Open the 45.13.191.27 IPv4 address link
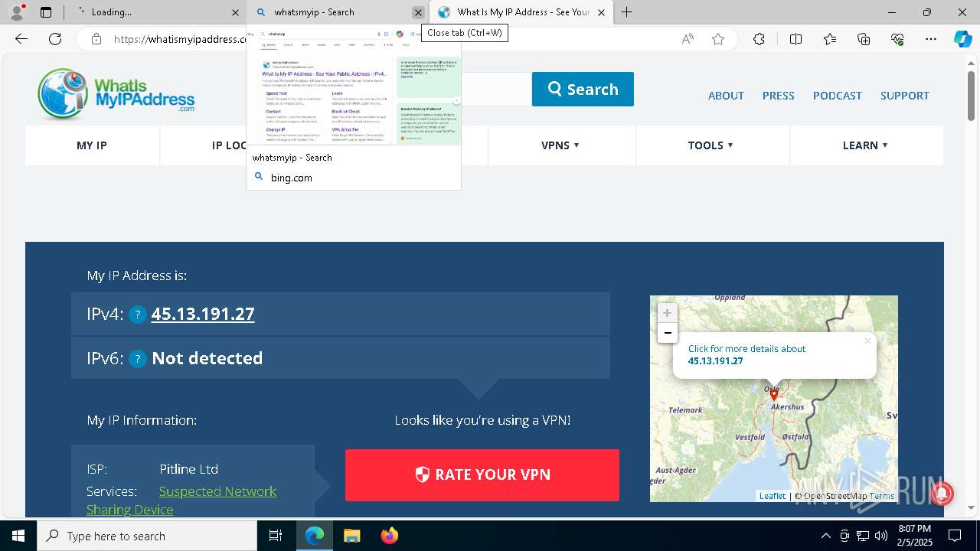 [203, 314]
